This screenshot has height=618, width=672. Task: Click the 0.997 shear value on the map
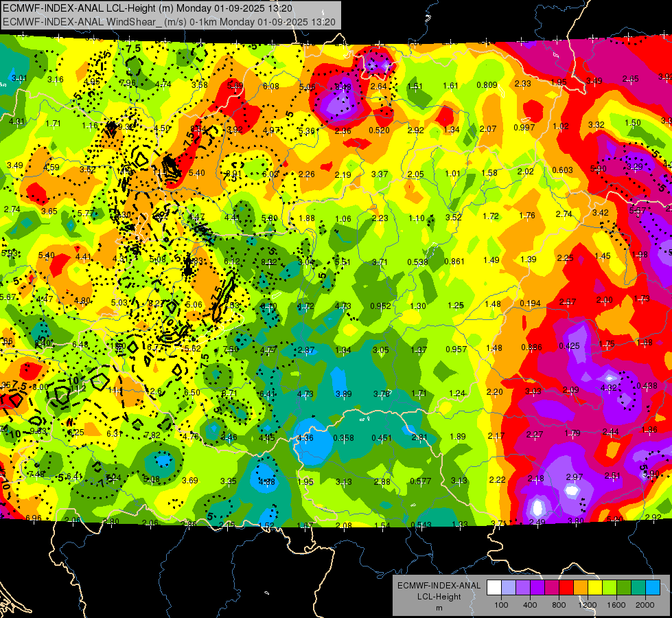(x=524, y=127)
